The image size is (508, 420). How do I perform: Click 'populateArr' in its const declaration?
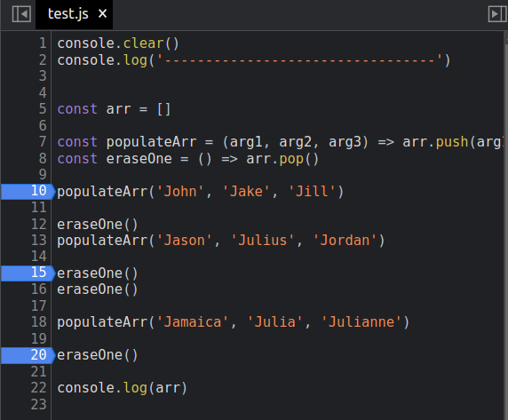pos(151,142)
